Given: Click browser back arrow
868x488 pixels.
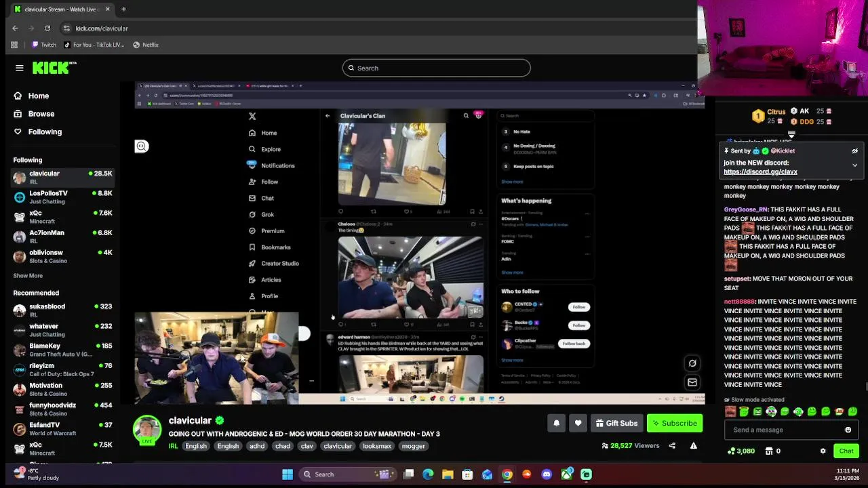Looking at the screenshot, I should click(x=15, y=28).
